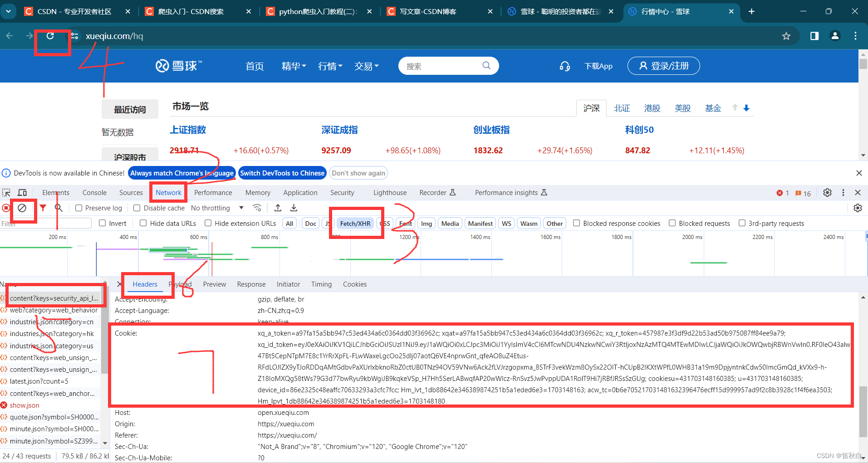Go to 首页 home link
Viewport: 868px width, 463px height.
pyautogui.click(x=255, y=66)
